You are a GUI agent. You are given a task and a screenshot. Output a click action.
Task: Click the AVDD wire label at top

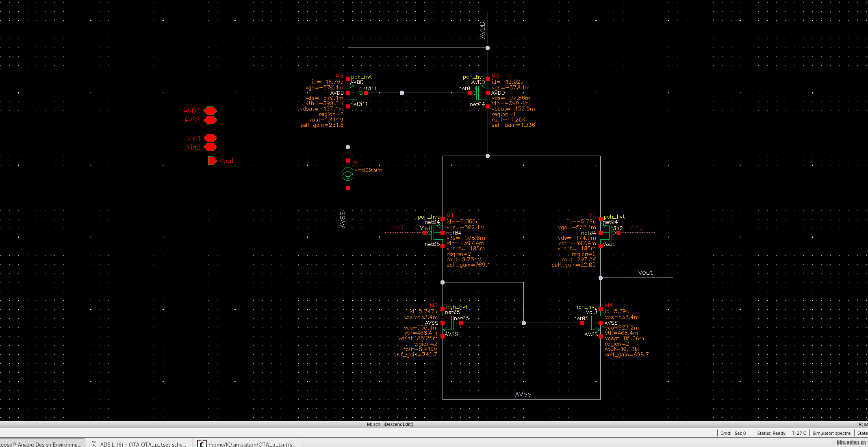(x=482, y=30)
